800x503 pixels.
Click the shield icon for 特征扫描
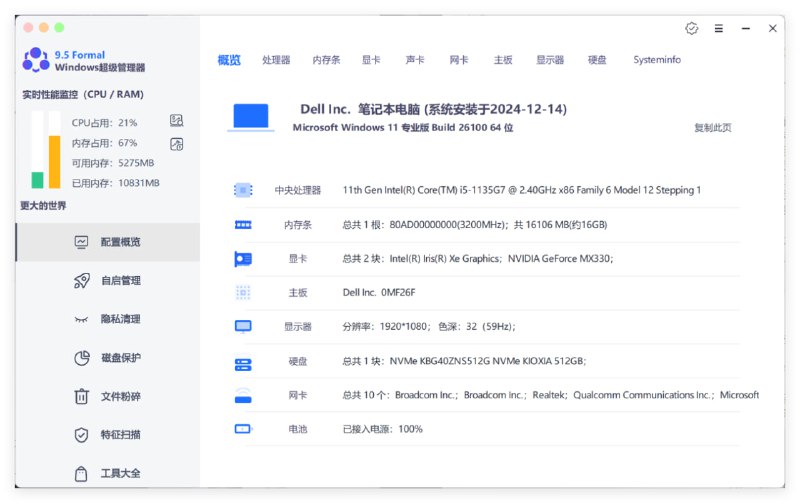[x=82, y=435]
